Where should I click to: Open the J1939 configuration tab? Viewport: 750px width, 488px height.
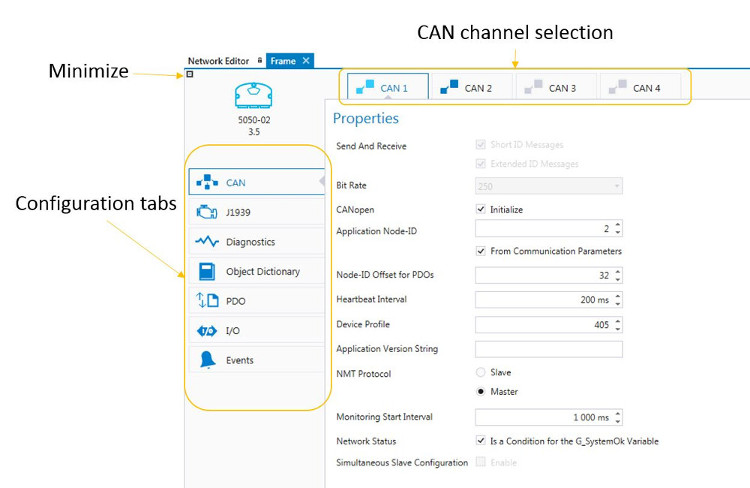pos(256,212)
